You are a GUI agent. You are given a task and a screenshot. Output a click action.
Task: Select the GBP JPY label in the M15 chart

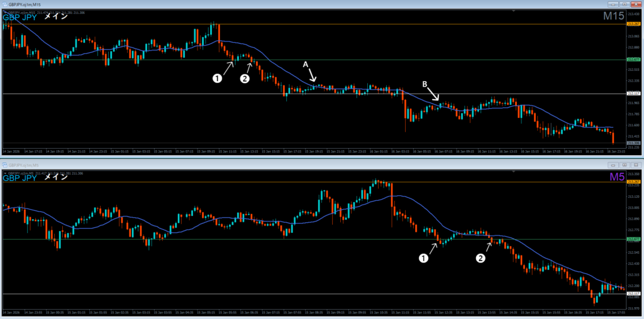20,17
